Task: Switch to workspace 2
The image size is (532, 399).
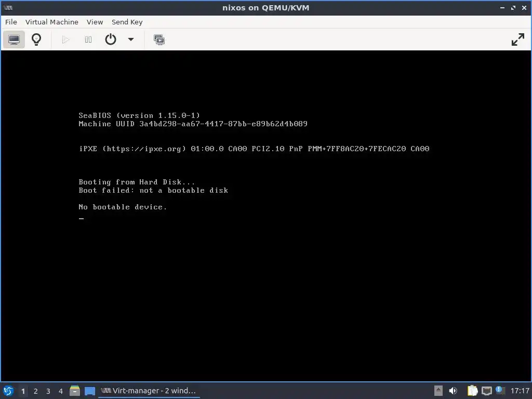Action: click(36, 391)
